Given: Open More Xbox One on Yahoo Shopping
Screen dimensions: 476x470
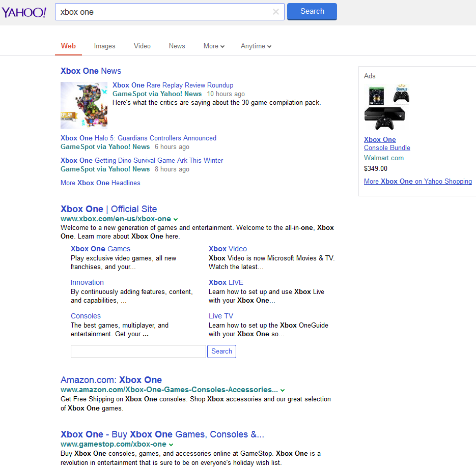Looking at the screenshot, I should (417, 182).
